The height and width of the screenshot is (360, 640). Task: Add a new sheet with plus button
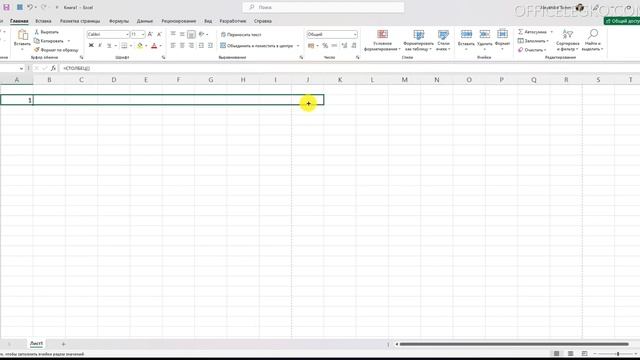tap(63, 344)
